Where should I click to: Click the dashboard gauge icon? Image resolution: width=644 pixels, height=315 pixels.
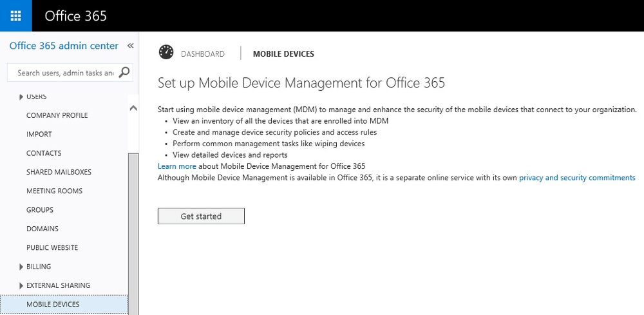click(x=166, y=53)
